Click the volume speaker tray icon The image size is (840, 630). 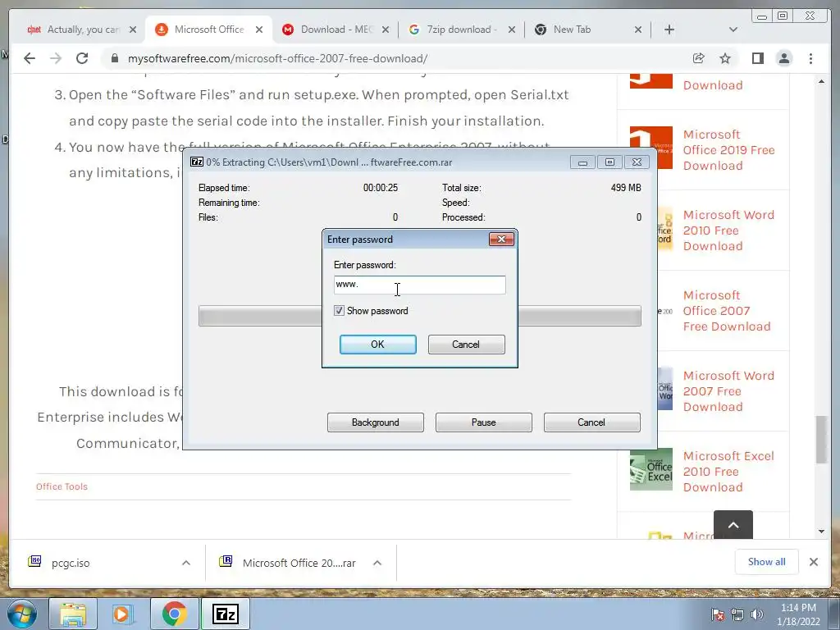[757, 614]
